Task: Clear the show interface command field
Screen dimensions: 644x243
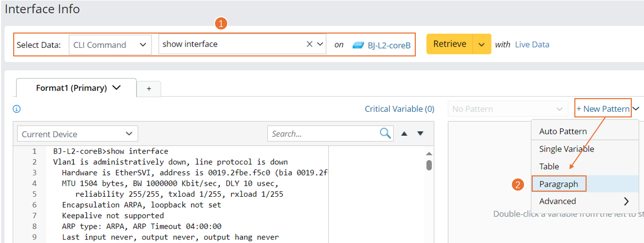Action: tap(309, 44)
